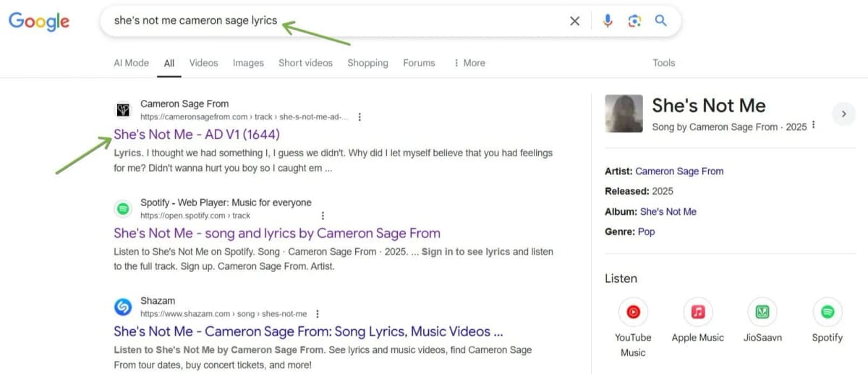Switch to Short videos tab
Screen dimensions: 868x374
[305, 63]
